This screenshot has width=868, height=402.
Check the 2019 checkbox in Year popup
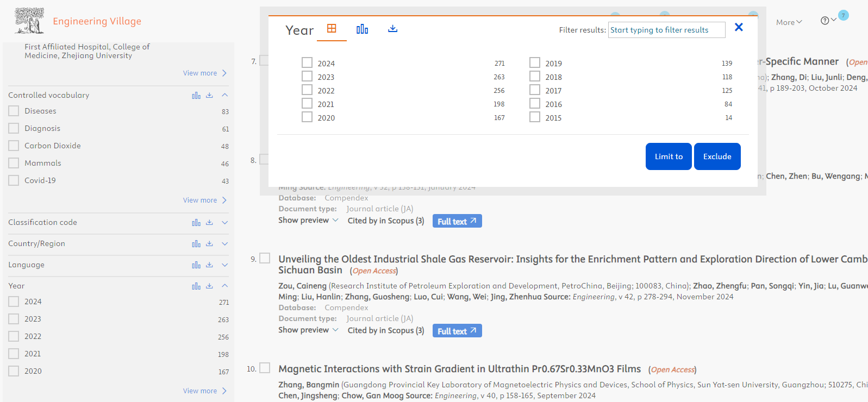pyautogui.click(x=535, y=63)
